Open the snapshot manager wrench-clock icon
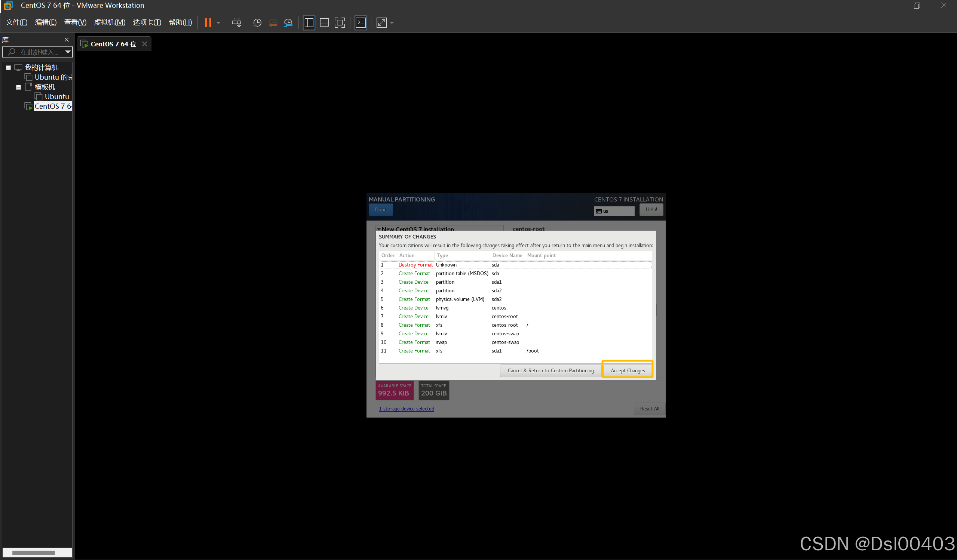The image size is (957, 560). 288,23
